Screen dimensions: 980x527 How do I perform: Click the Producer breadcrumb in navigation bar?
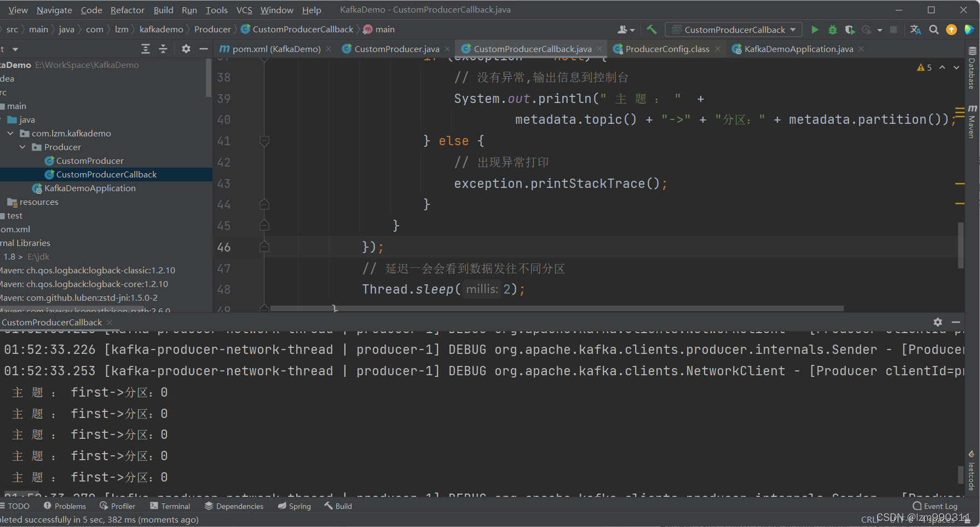pos(212,30)
